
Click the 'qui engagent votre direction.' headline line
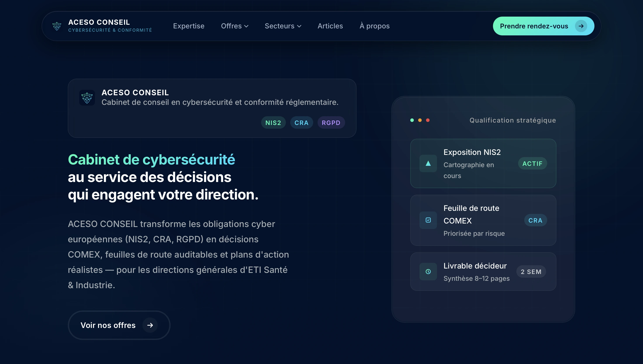click(x=163, y=194)
